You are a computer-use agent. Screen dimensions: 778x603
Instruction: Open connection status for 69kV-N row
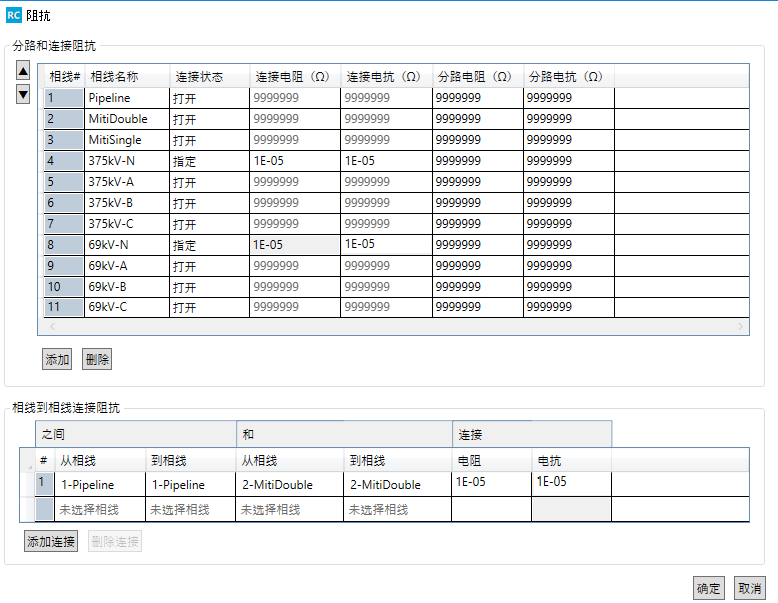[x=209, y=245]
